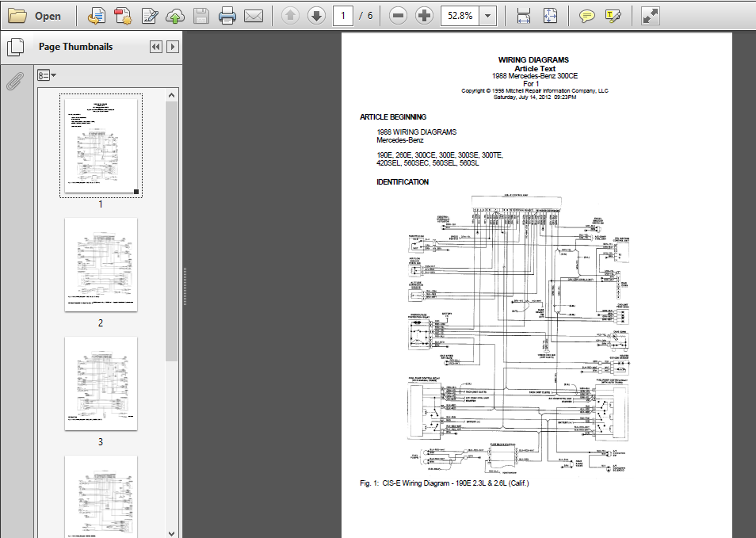Screen dimensions: 756x538
Task: Click the Save file icon
Action: pyautogui.click(x=201, y=16)
